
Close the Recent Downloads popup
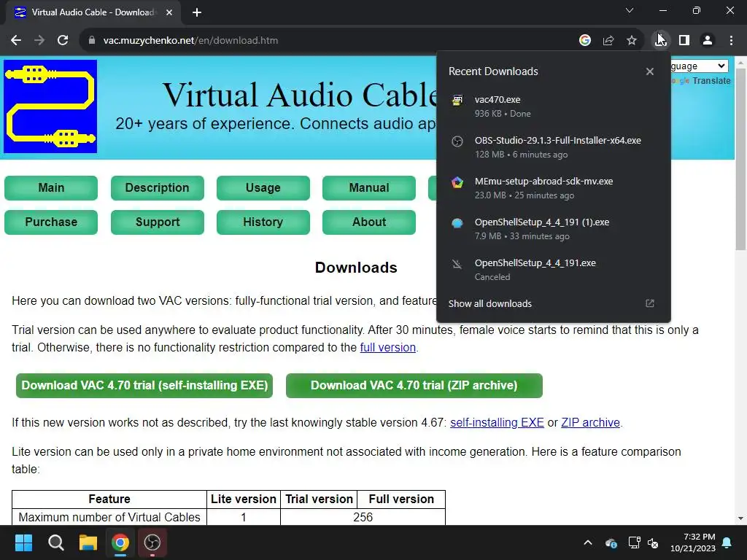650,71
